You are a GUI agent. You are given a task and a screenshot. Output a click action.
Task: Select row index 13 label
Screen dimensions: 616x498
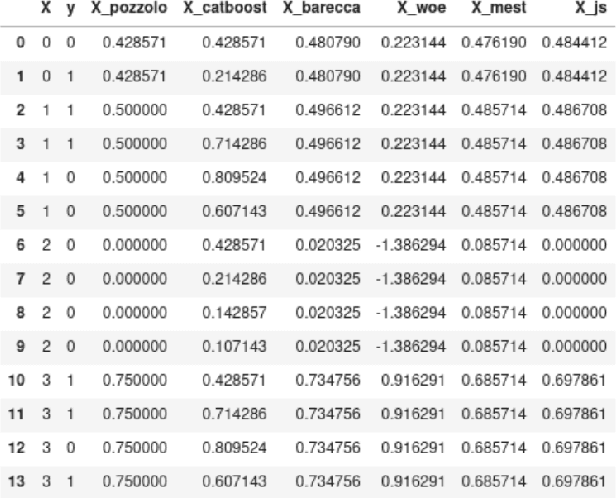[x=16, y=481]
